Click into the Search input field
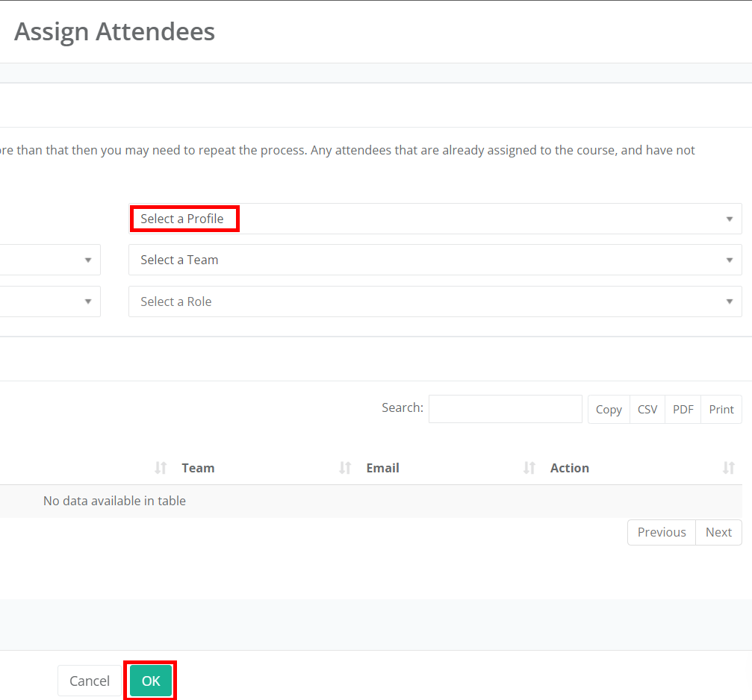The height and width of the screenshot is (700, 752). [505, 409]
